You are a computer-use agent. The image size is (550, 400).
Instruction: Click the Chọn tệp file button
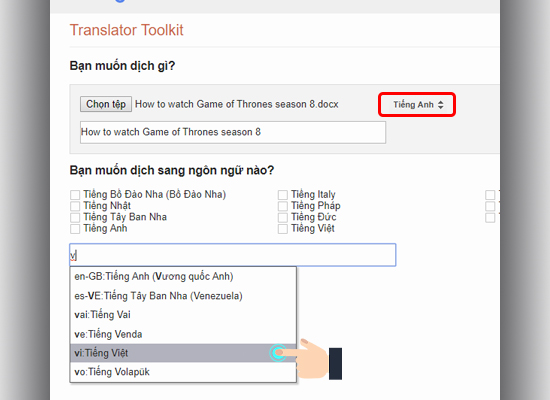pyautogui.click(x=106, y=104)
